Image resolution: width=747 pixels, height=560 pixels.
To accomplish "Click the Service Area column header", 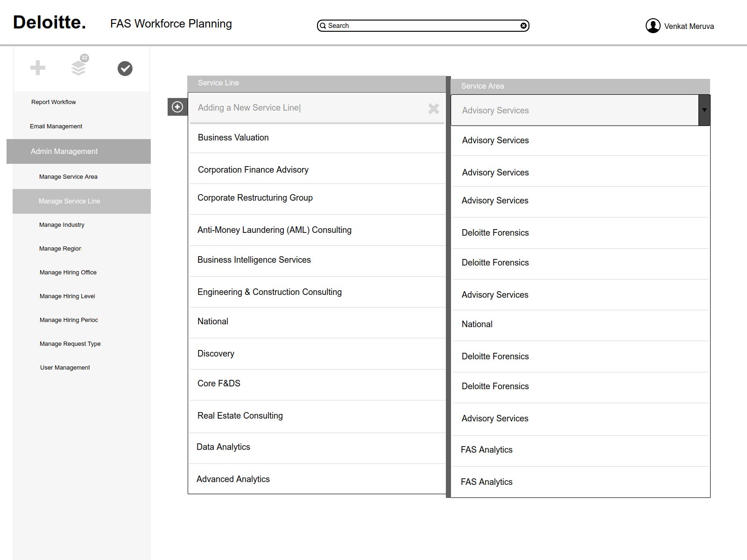I will [x=580, y=86].
